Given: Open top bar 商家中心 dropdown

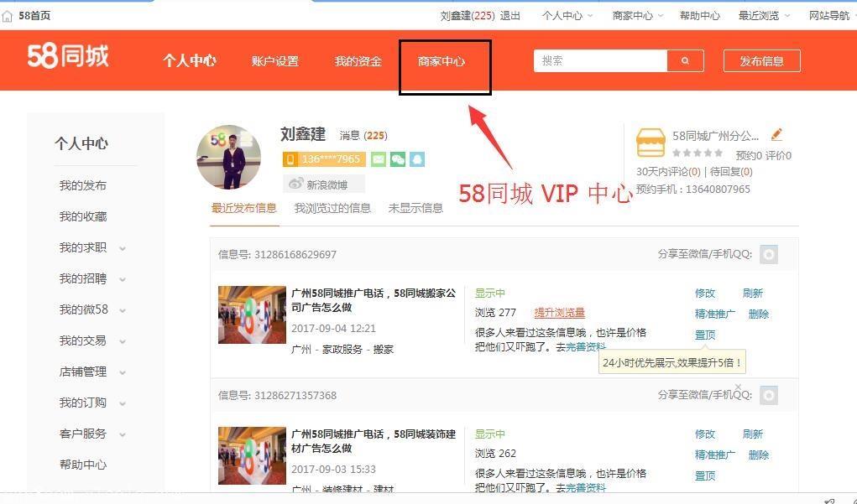Looking at the screenshot, I should [x=637, y=16].
